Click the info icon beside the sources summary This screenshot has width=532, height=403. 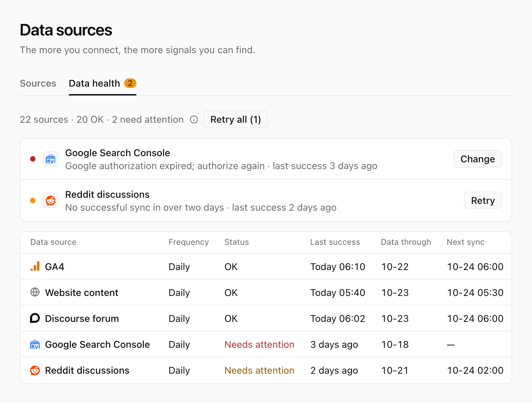click(194, 120)
